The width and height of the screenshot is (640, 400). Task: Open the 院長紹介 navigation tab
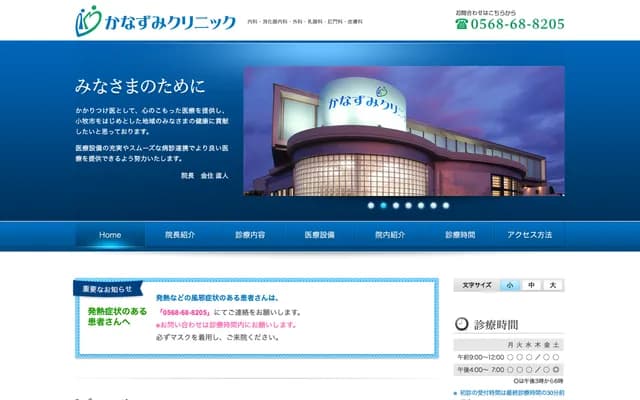pos(180,235)
